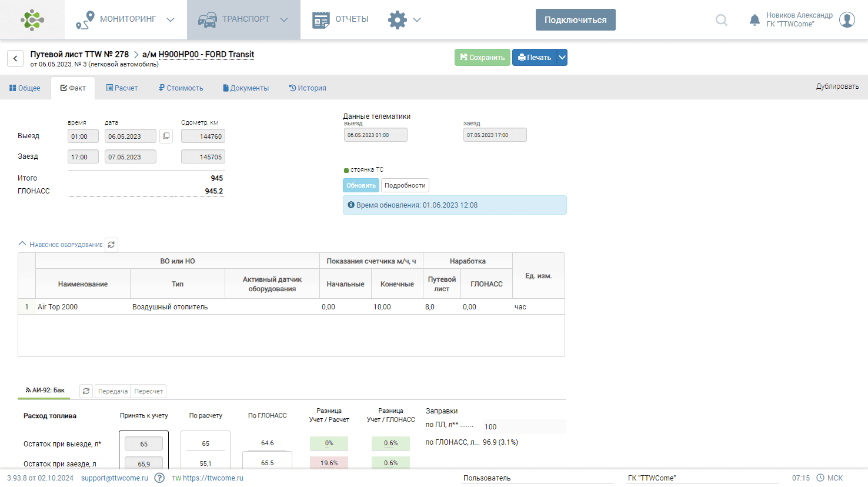Open the Документы tab
This screenshot has height=487, width=868.
tap(246, 88)
